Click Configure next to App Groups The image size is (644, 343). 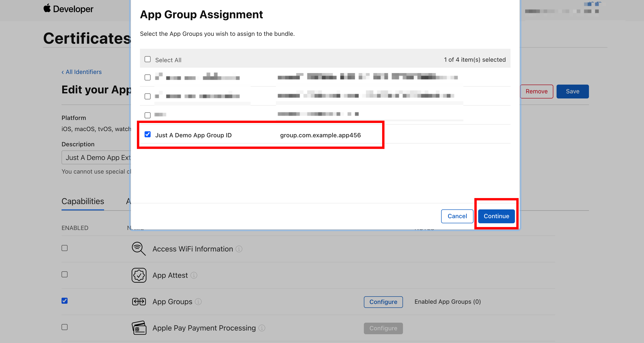click(383, 302)
